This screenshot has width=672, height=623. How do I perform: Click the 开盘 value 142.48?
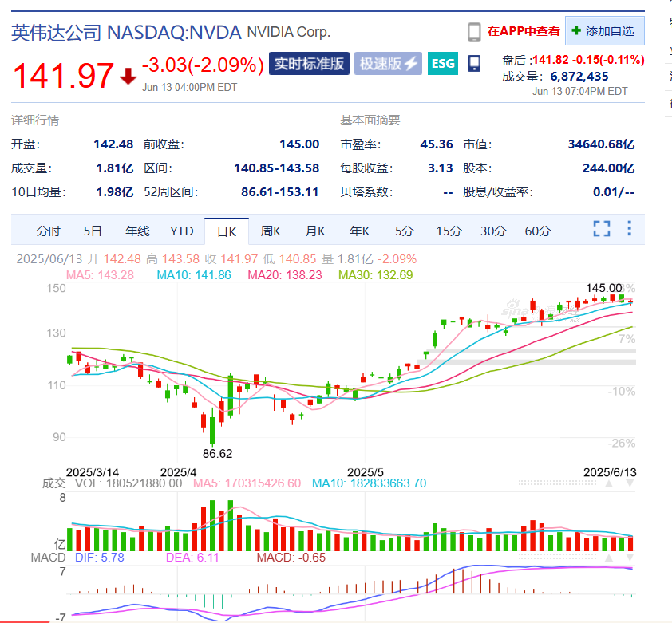click(113, 144)
